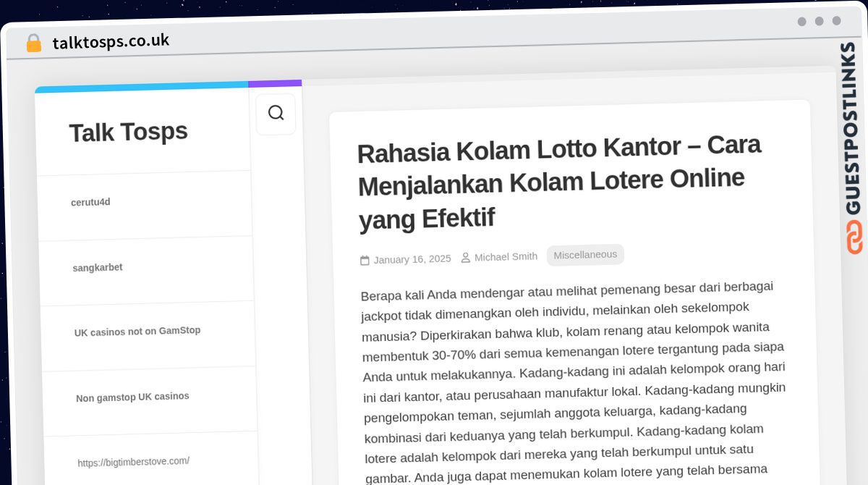
Task: Click the leftmost gray window dot
Action: [801, 22]
